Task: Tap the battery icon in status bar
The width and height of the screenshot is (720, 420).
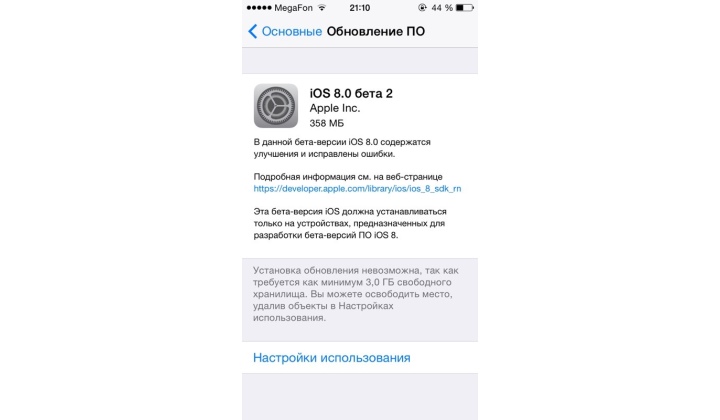Action: click(465, 7)
